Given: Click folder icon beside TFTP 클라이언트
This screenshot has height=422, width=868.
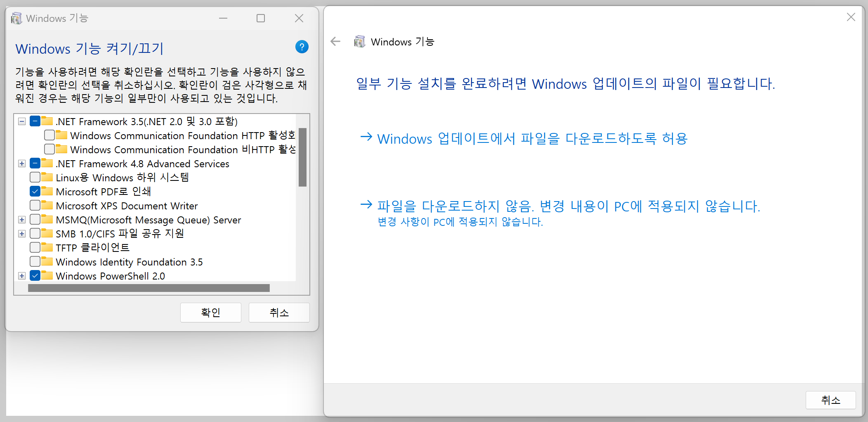Looking at the screenshot, I should tap(47, 248).
